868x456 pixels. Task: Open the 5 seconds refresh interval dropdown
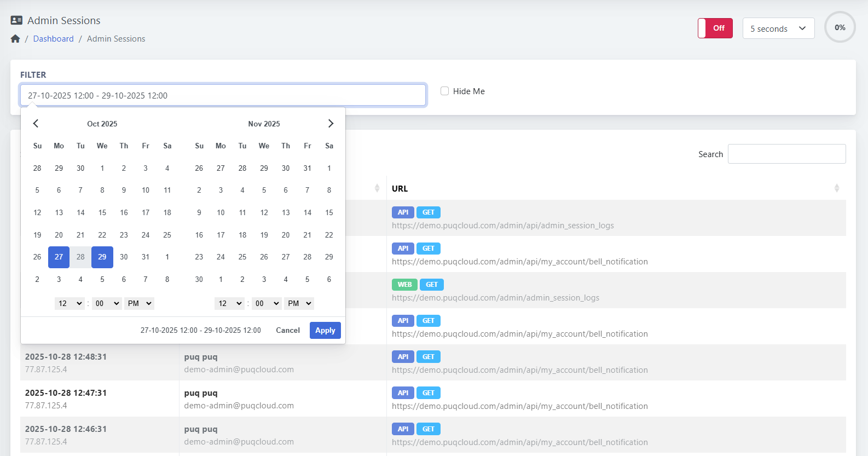(x=778, y=28)
